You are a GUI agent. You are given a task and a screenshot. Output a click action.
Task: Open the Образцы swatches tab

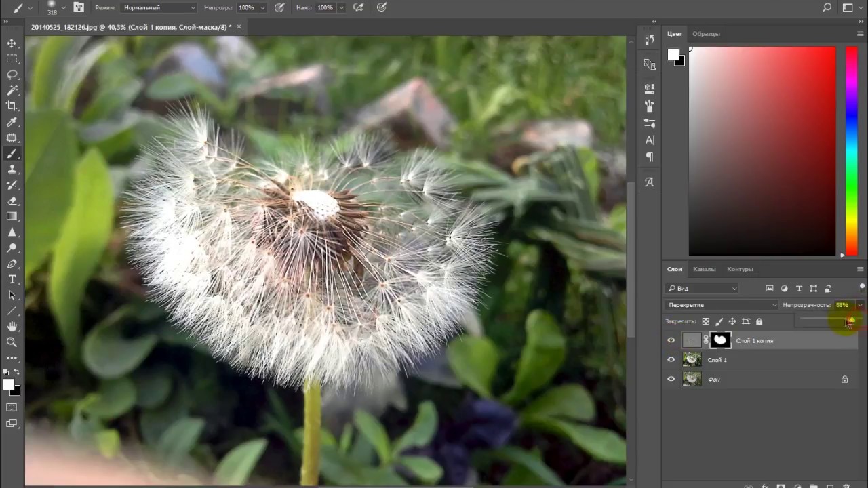(x=706, y=34)
